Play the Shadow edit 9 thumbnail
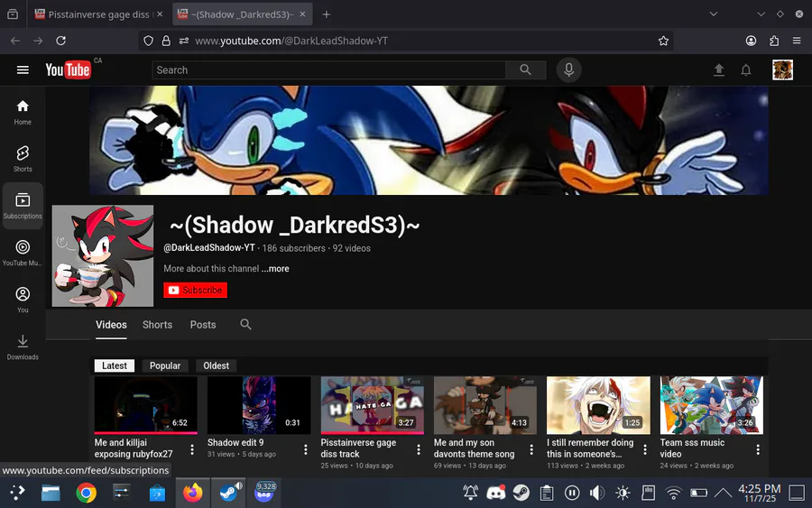 point(259,405)
